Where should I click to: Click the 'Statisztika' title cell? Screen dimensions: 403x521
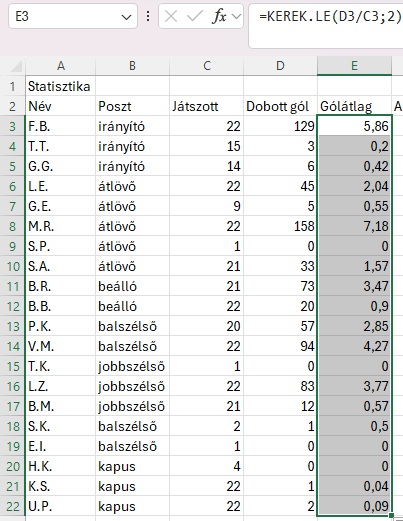coord(61,86)
